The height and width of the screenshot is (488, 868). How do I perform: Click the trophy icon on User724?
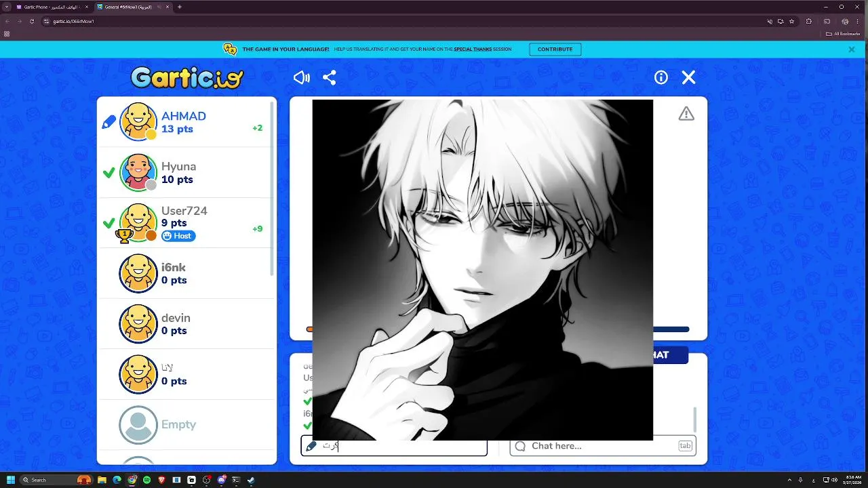coord(124,236)
